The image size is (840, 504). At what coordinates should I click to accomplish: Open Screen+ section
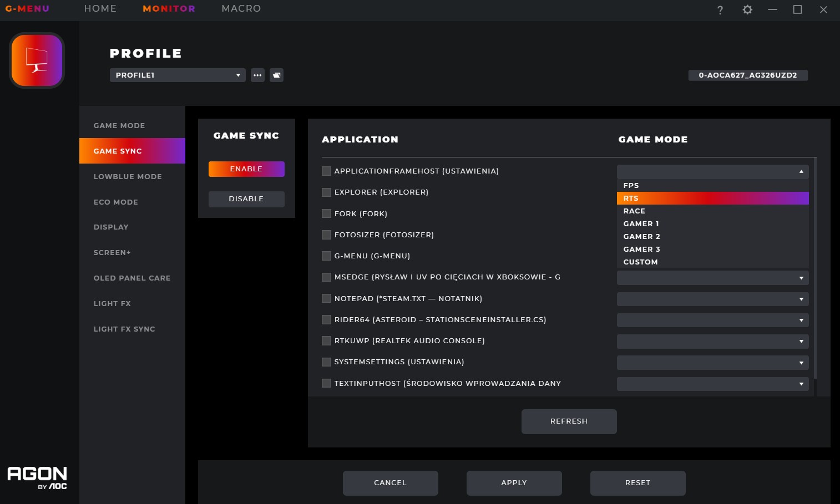132,253
